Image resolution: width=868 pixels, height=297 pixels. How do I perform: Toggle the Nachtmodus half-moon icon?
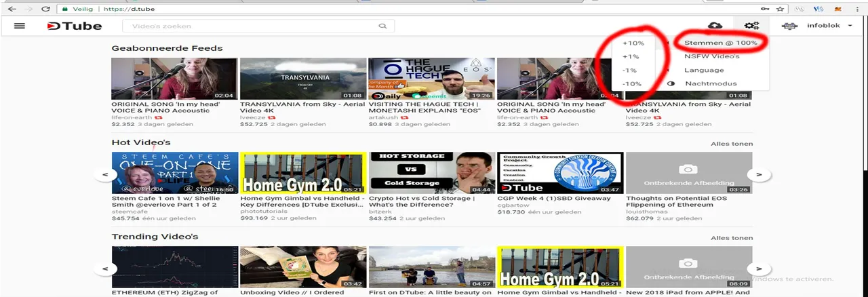pyautogui.click(x=671, y=83)
